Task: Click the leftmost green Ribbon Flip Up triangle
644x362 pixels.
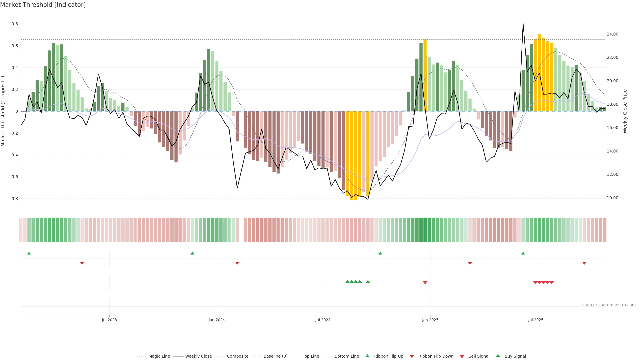Action: click(29, 253)
